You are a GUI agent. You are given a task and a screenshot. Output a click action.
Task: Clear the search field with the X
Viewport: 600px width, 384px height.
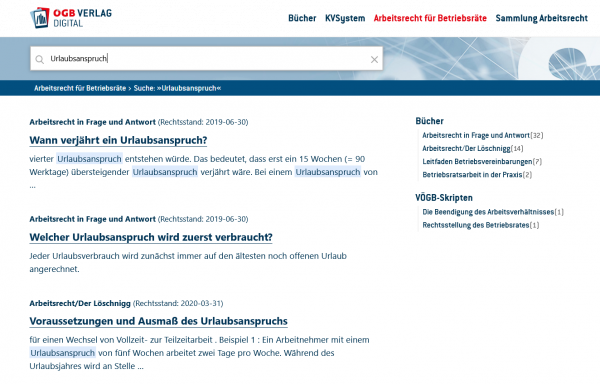click(x=374, y=59)
